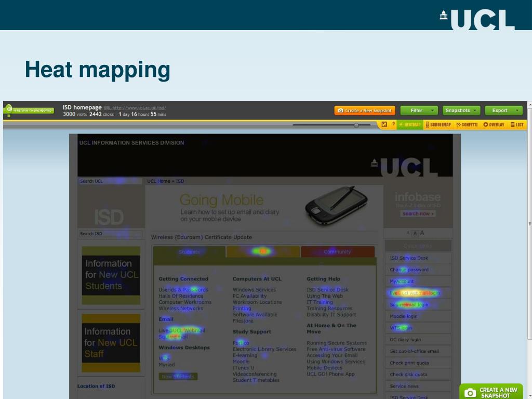Open WTS link under Windows Desktops
The width and height of the screenshot is (532, 399).
164,358
